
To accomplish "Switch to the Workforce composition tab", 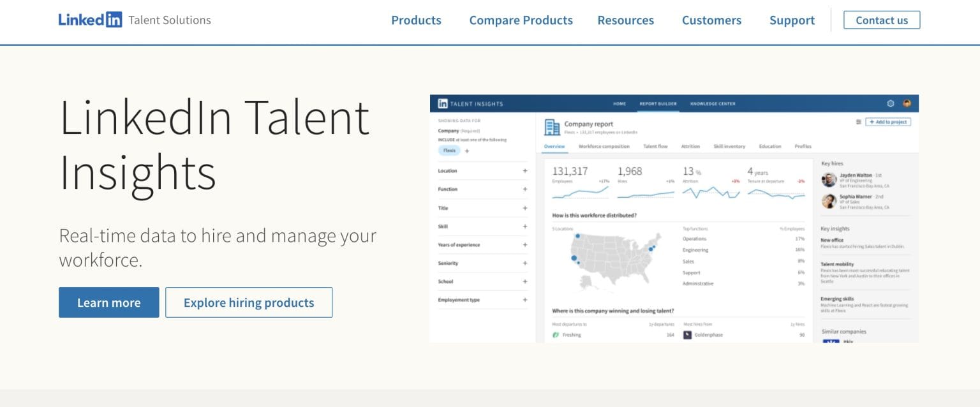I will pyautogui.click(x=605, y=146).
